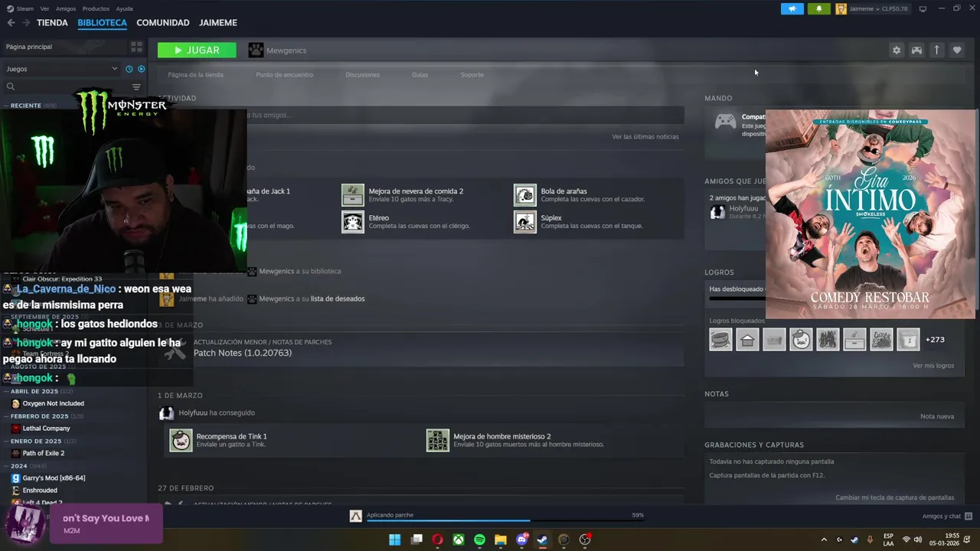
Task: Click the up-arrow icon beside the controller icon
Action: coord(936,51)
